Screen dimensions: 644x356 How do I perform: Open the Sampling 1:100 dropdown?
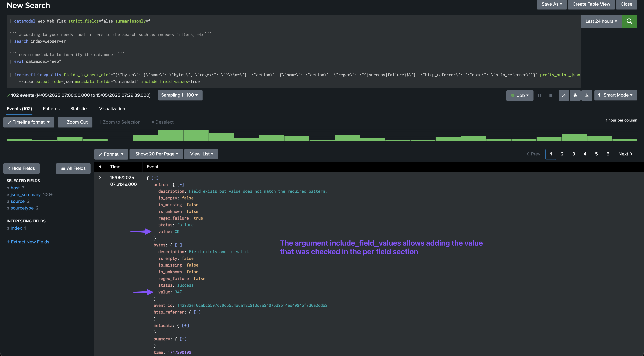point(180,95)
